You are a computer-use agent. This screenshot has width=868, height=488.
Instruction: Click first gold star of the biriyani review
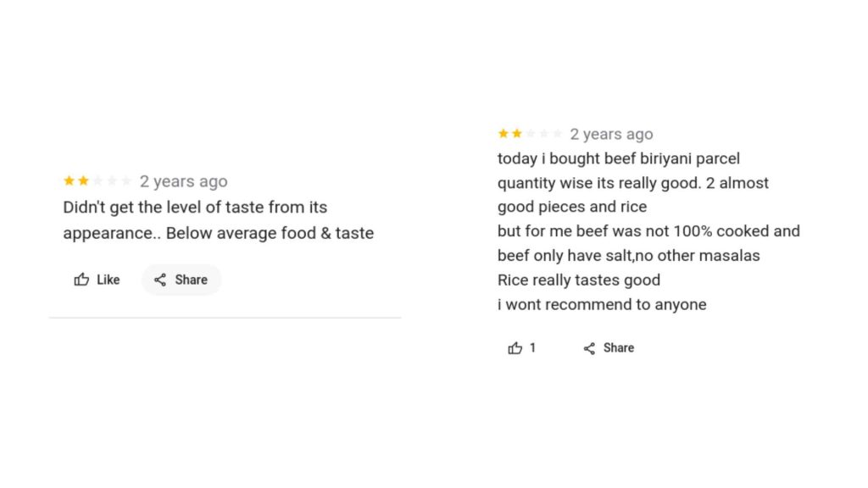point(504,133)
